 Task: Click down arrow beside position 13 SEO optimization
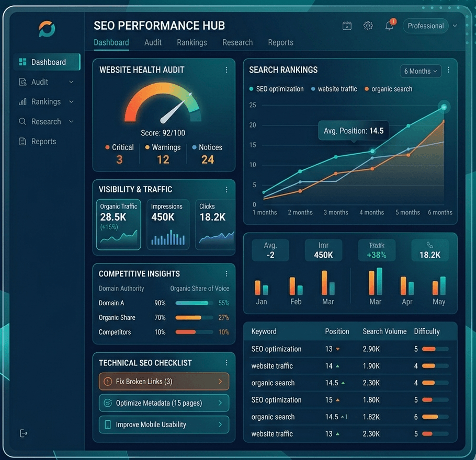337,349
